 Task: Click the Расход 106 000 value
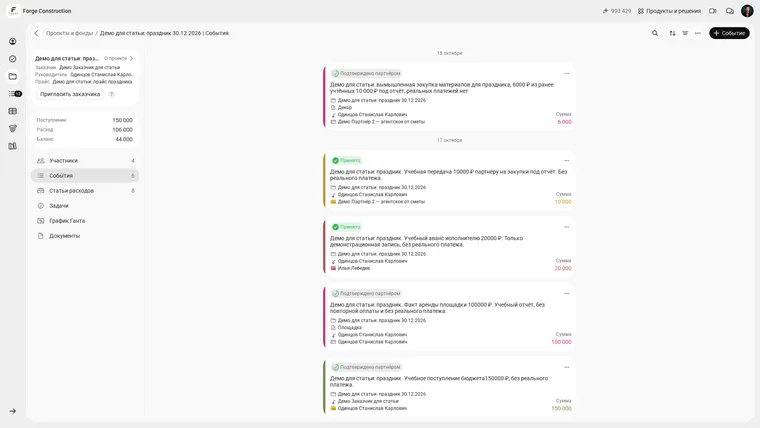pos(122,130)
